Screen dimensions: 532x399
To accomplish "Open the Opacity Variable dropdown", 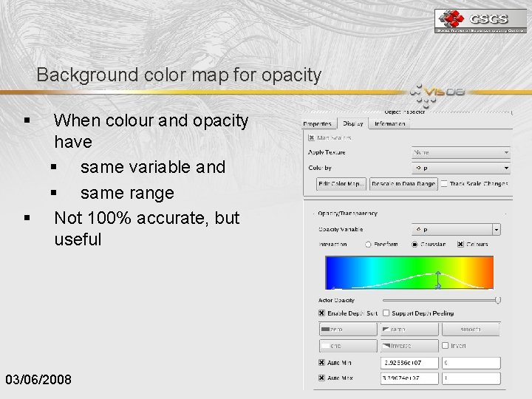I will coord(456,229).
